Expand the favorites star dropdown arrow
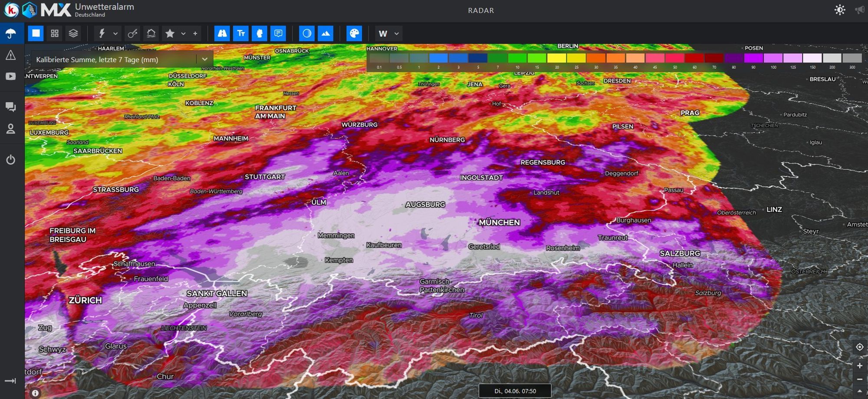The width and height of the screenshot is (868, 399). point(183,33)
